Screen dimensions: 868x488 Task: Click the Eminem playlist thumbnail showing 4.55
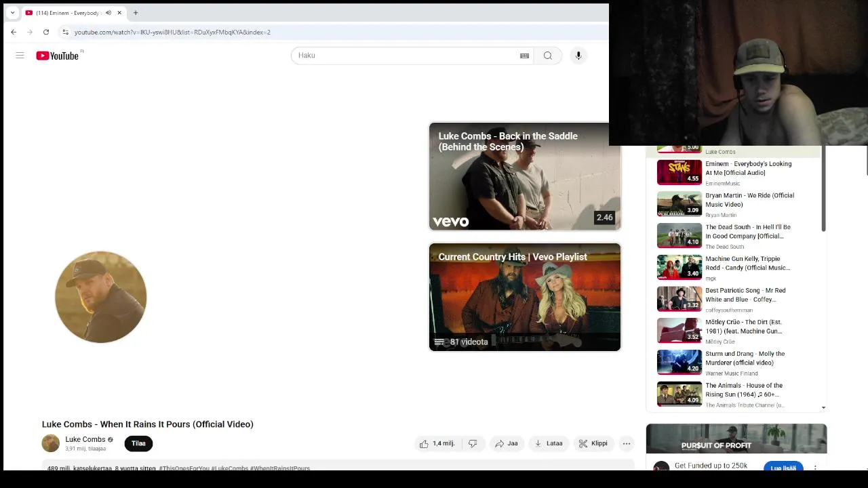(679, 172)
